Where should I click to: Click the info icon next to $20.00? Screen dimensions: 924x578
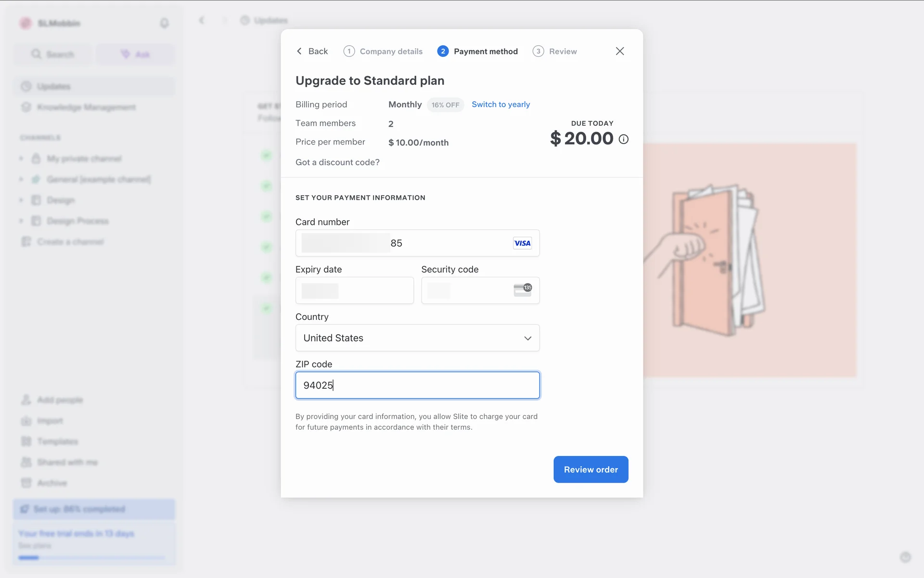(x=623, y=139)
